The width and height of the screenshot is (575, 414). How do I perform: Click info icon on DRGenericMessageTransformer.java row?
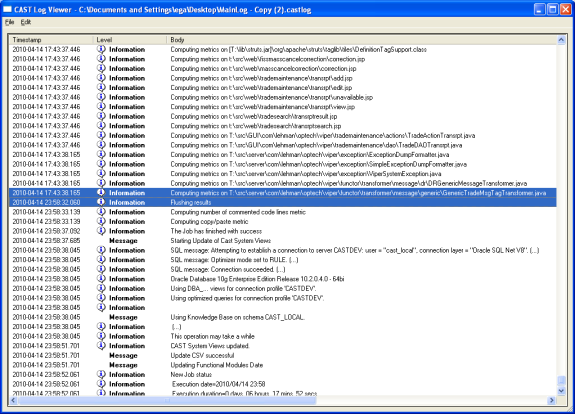coord(101,183)
